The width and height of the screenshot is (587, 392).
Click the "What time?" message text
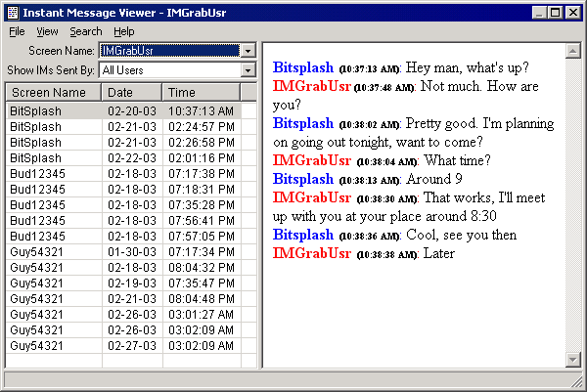(457, 160)
